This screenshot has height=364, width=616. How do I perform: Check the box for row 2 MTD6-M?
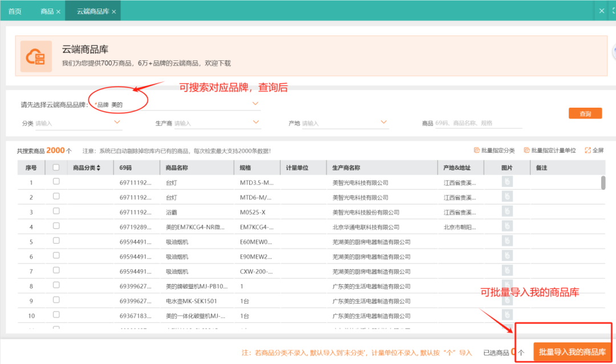click(56, 196)
